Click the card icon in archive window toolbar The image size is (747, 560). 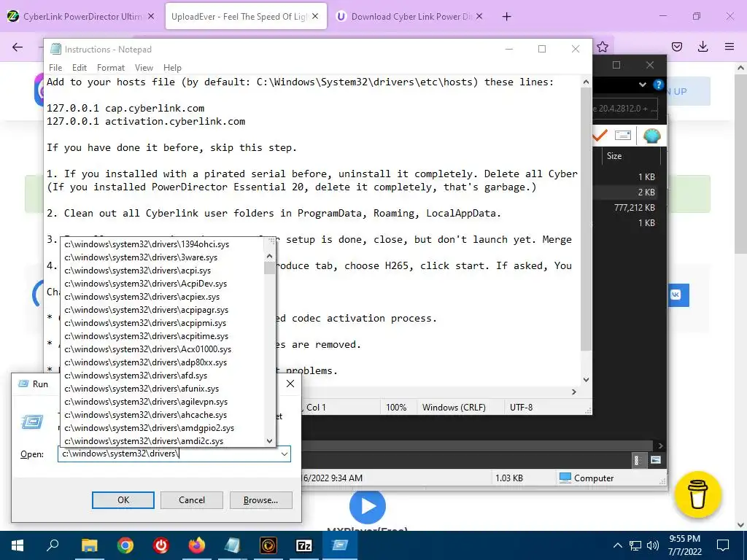point(623,136)
